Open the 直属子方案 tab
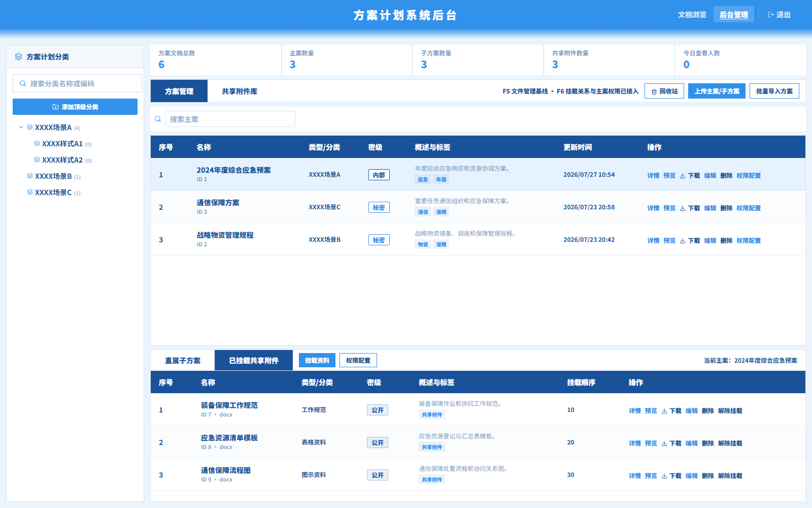Viewport: 812px width, 508px height. pyautogui.click(x=183, y=360)
